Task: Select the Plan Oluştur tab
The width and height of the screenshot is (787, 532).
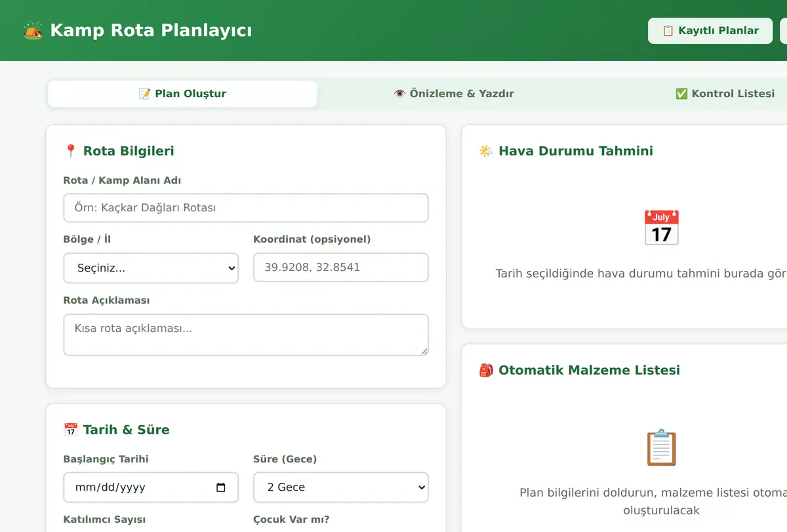Action: pos(182,94)
